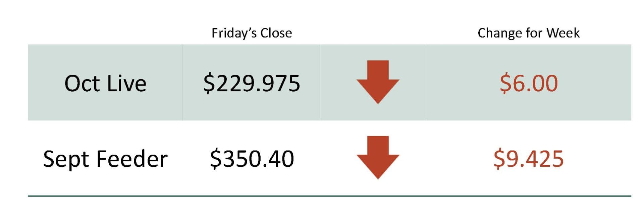Click the red down arrow in Oct Live row
This screenshot has height=216, width=644.
pyautogui.click(x=378, y=82)
